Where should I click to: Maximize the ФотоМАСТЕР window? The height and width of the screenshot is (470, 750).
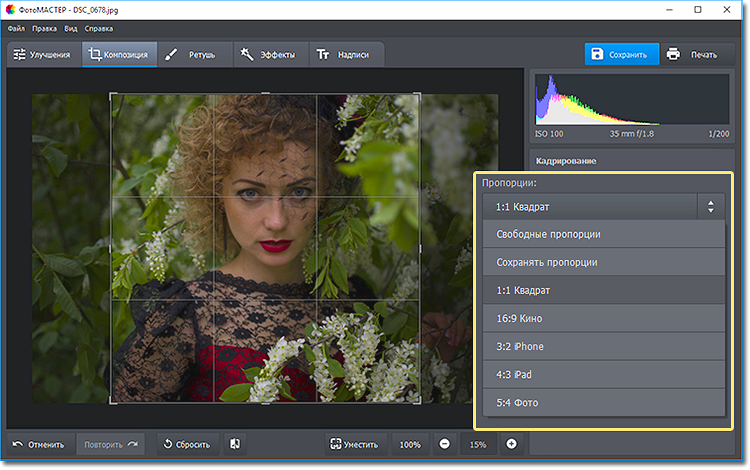pyautogui.click(x=698, y=10)
